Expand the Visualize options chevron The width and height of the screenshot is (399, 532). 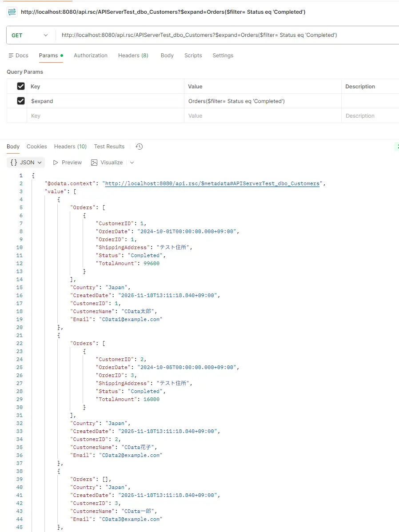click(x=132, y=163)
